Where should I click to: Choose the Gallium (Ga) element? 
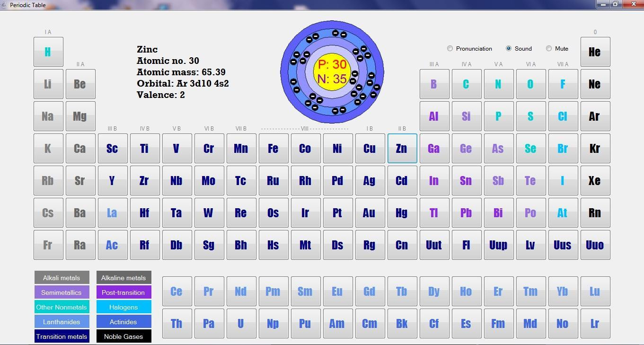pos(434,149)
